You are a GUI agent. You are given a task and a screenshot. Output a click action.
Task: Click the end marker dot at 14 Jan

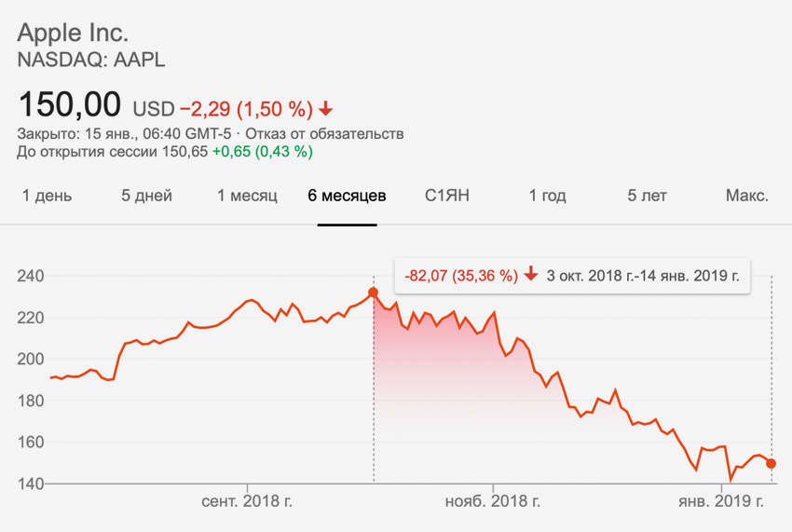click(x=772, y=464)
